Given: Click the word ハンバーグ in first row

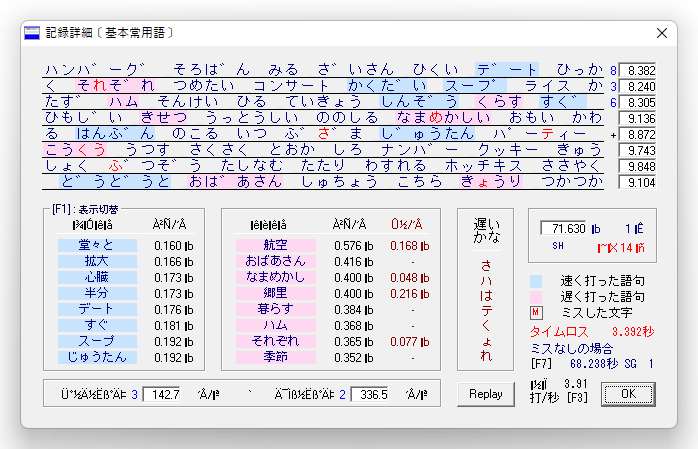Looking at the screenshot, I should point(95,70).
